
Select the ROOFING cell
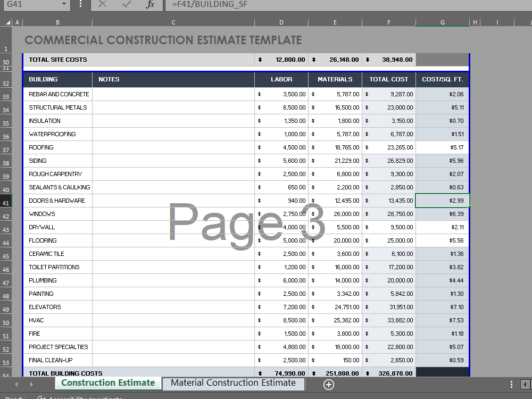57,147
